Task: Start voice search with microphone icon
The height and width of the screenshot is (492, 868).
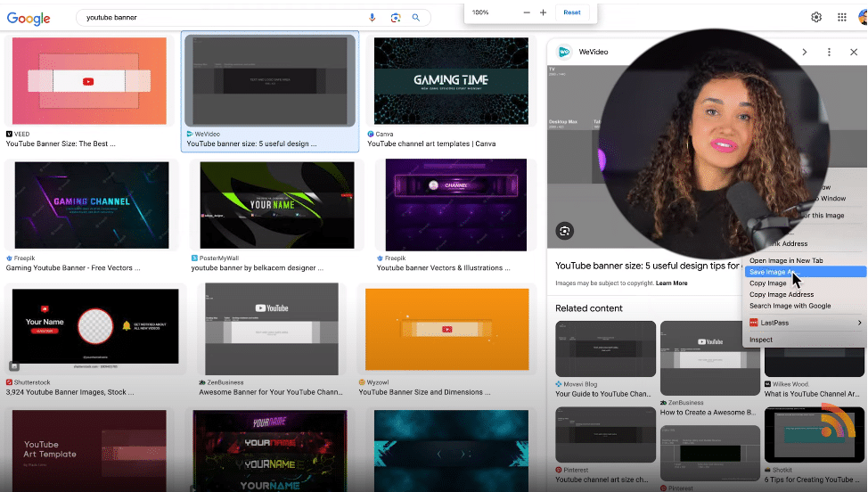Action: 372,18
